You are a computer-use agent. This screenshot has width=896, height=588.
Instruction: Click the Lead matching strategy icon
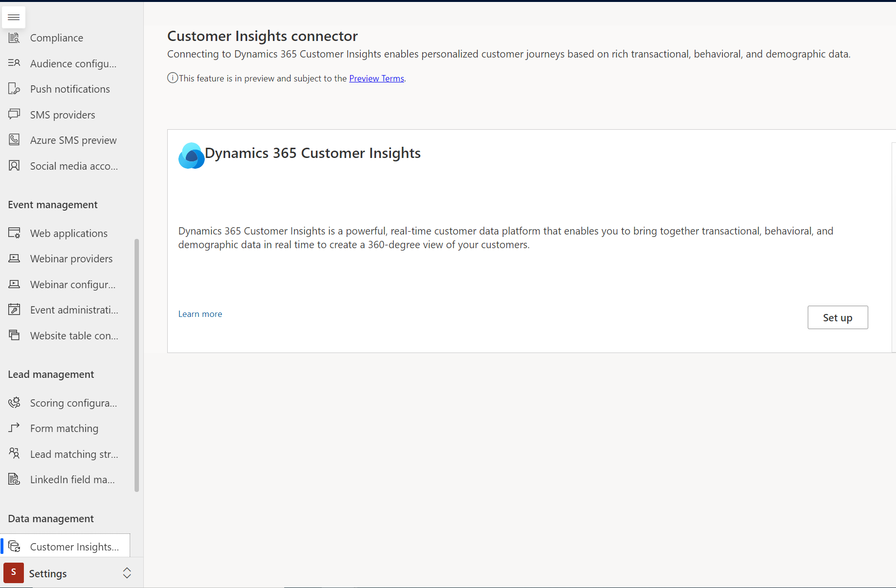(14, 454)
